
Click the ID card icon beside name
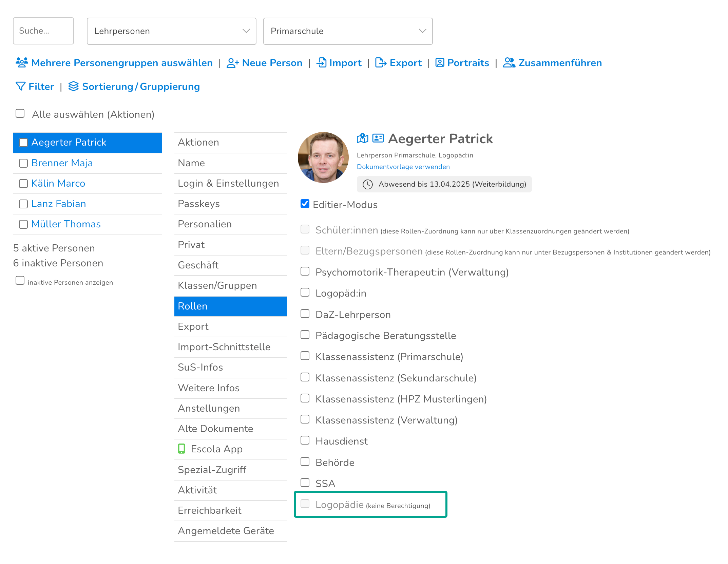(378, 138)
